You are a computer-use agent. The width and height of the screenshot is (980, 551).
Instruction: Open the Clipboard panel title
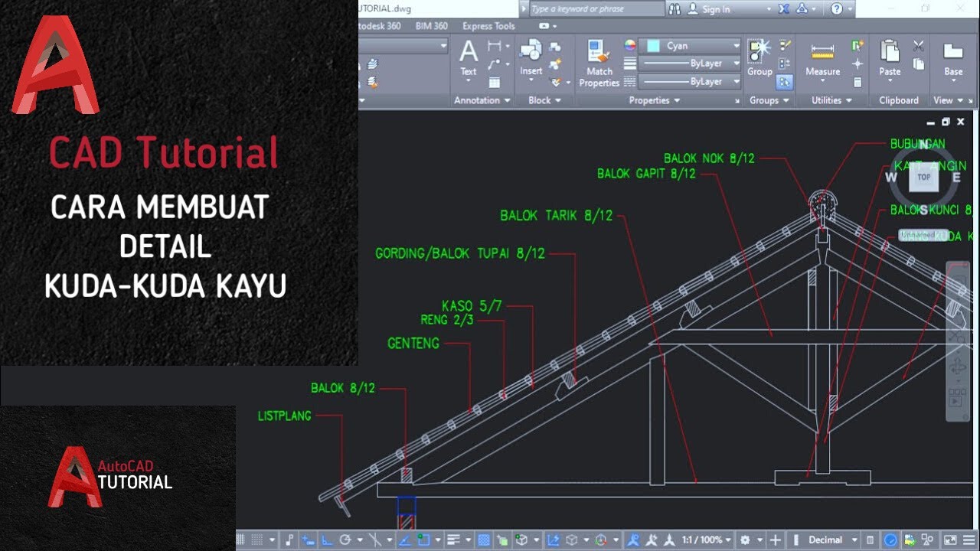(x=899, y=100)
